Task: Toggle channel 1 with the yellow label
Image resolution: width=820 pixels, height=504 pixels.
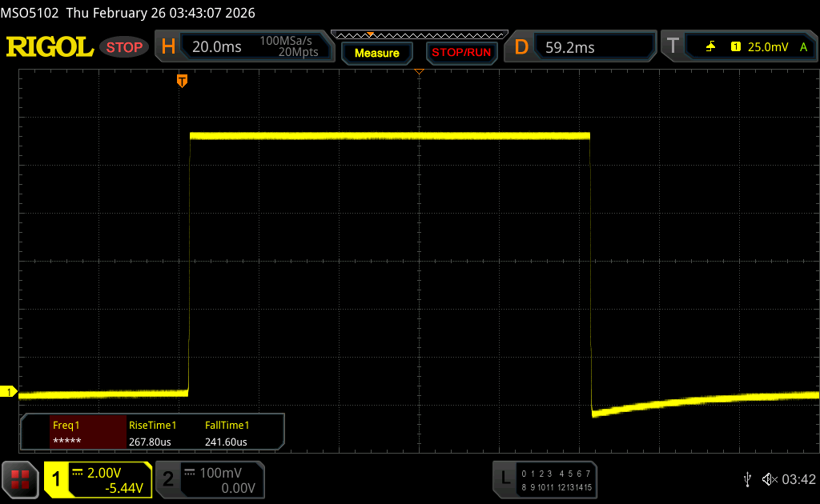Action: (x=58, y=479)
